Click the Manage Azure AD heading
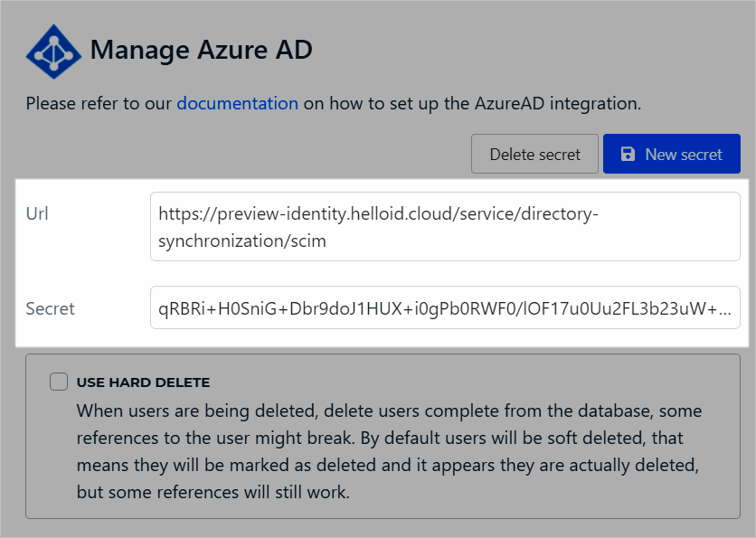756x538 pixels. pyautogui.click(x=202, y=50)
